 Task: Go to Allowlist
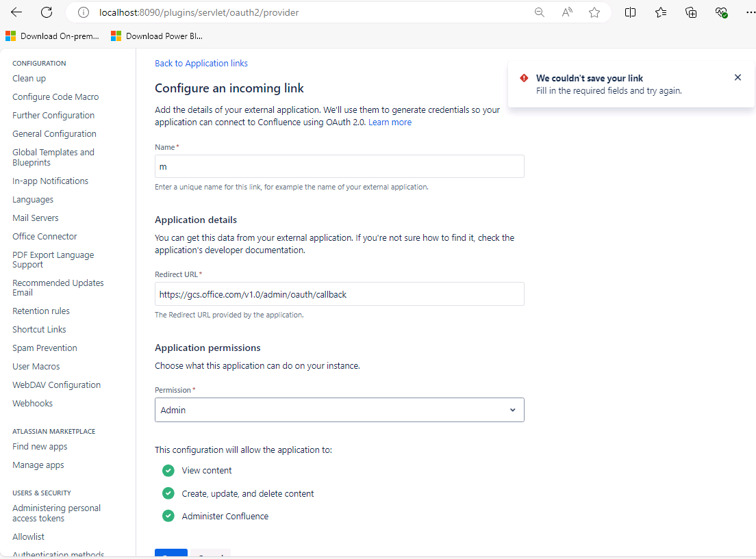[x=29, y=537]
